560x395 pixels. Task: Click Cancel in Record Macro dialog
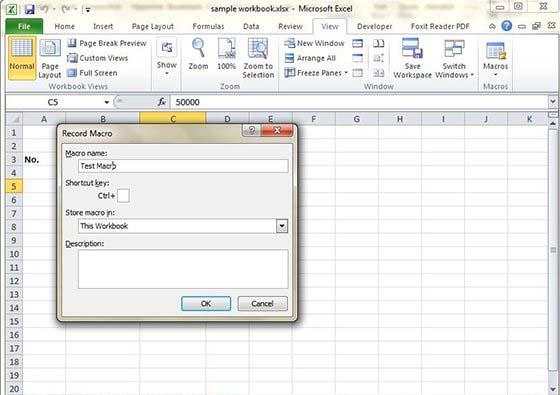click(262, 304)
